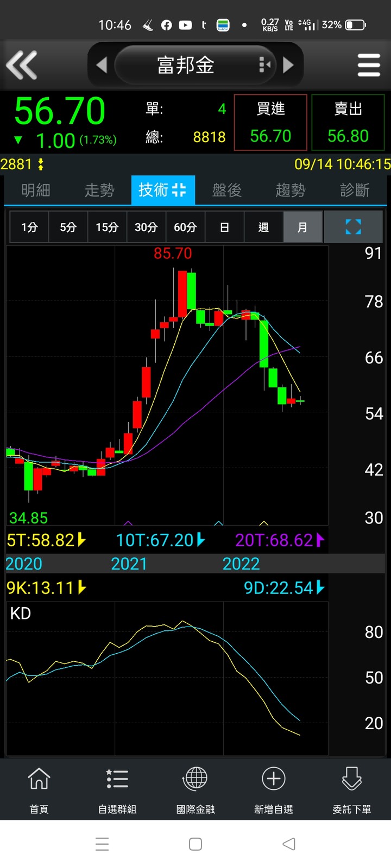Expand chart to fullscreen icon
Screen dimensions: 391x868
pyautogui.click(x=353, y=227)
